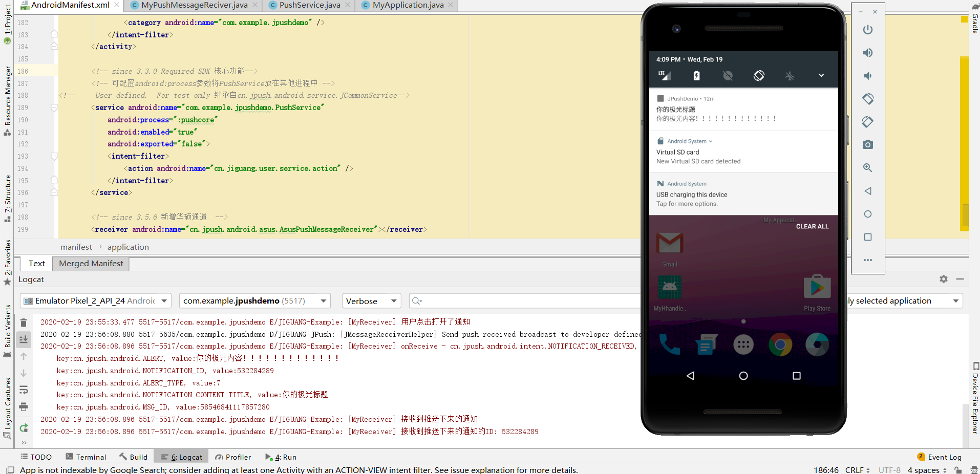Toggle auto-rotate quick setting on phone

click(x=759, y=76)
